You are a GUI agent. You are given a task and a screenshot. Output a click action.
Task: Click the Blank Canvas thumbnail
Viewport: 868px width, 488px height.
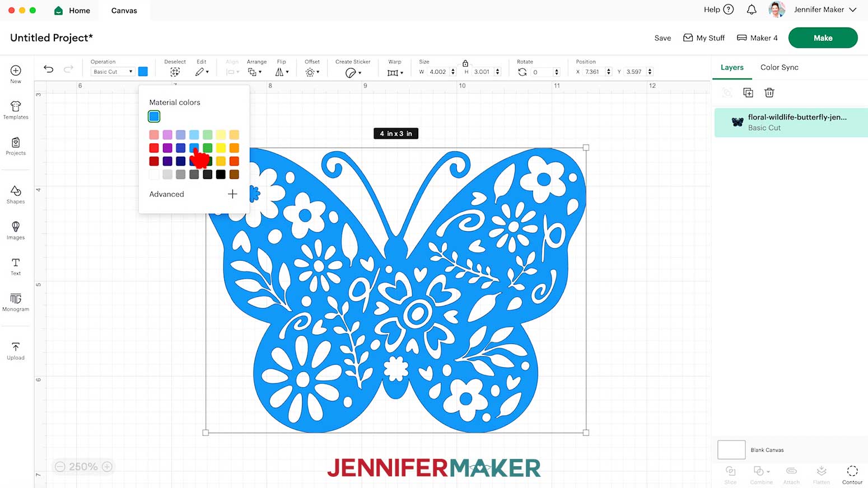point(731,450)
